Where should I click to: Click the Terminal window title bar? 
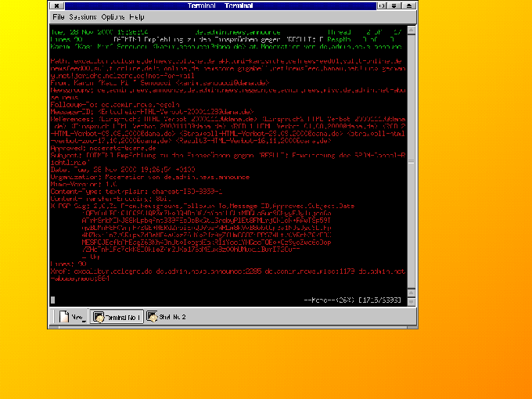[221, 5]
